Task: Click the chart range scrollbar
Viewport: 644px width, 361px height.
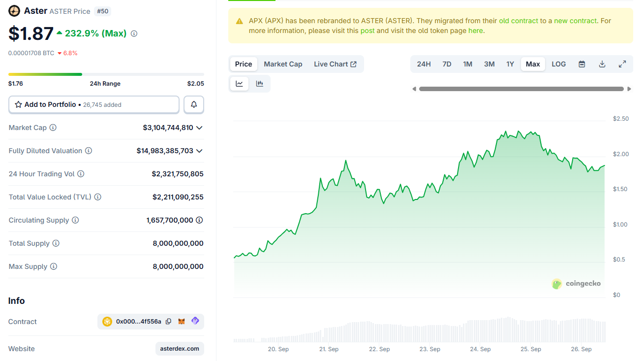Action: point(521,89)
